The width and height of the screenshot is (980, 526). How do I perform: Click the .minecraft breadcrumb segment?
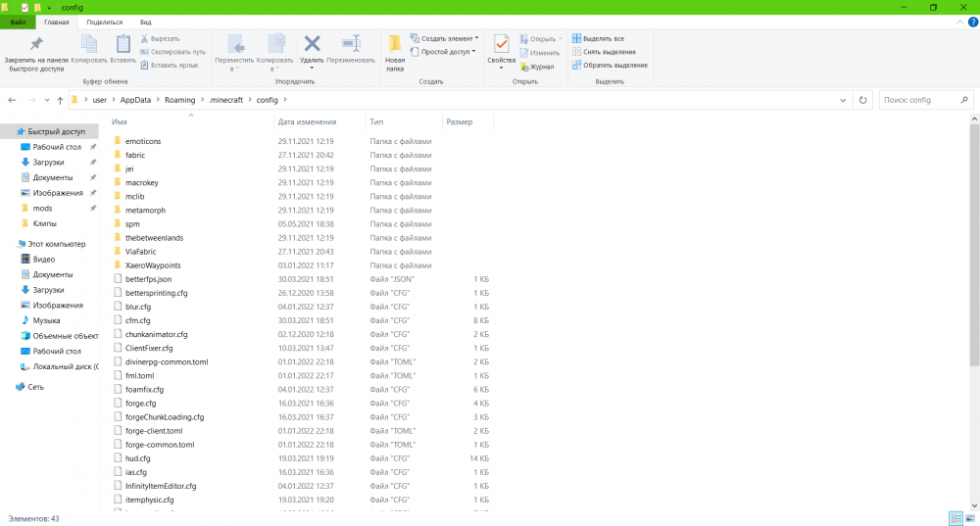coord(225,100)
